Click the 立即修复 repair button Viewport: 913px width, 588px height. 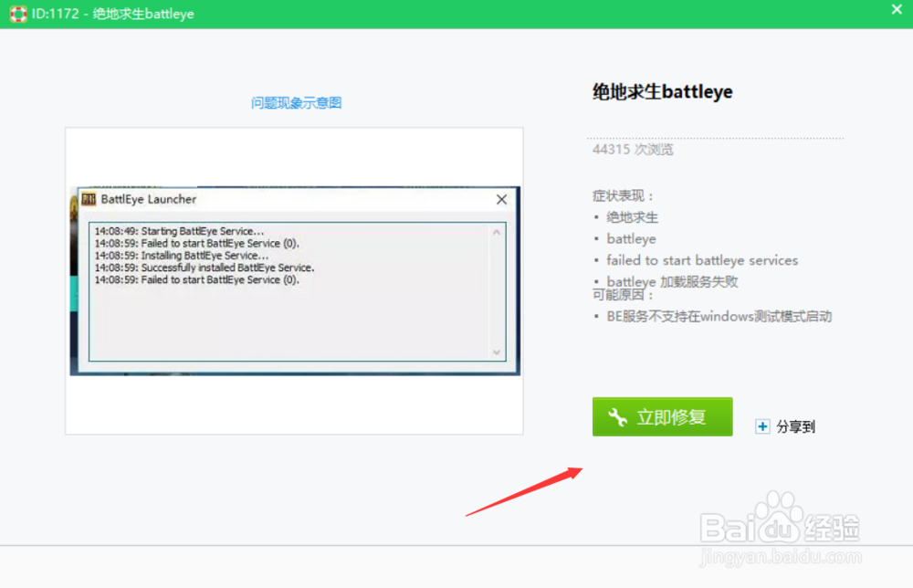pyautogui.click(x=662, y=417)
